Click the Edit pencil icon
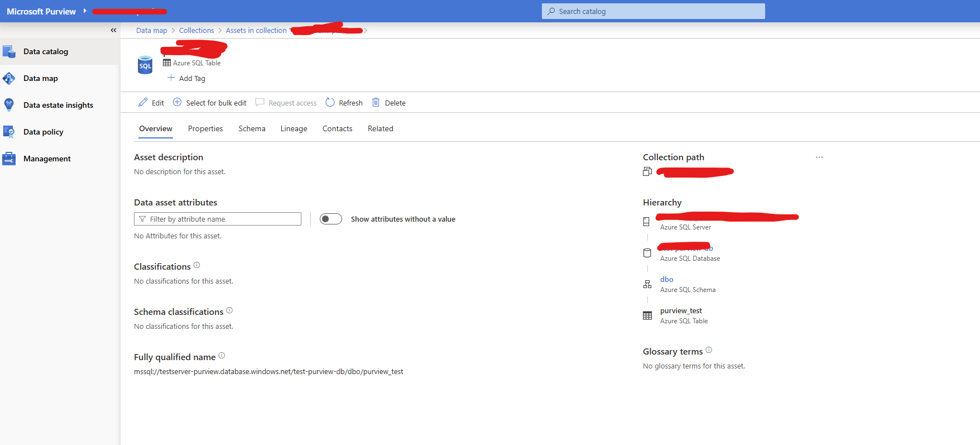 [143, 102]
